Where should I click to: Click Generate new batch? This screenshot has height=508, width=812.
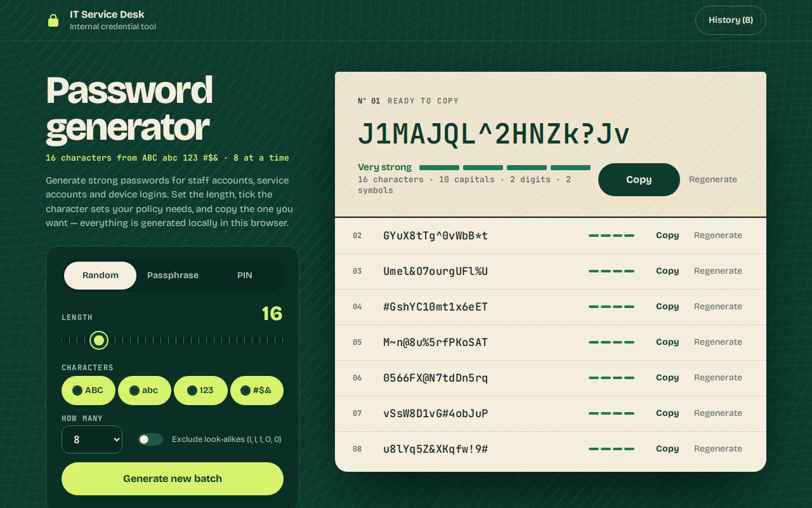click(173, 479)
